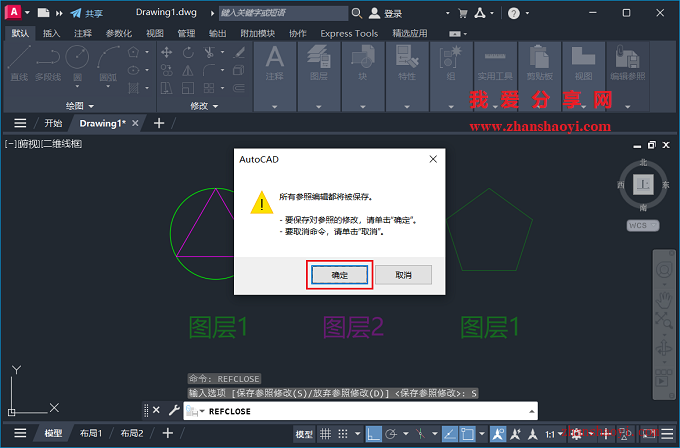Select the Offset tool icon

(239, 88)
